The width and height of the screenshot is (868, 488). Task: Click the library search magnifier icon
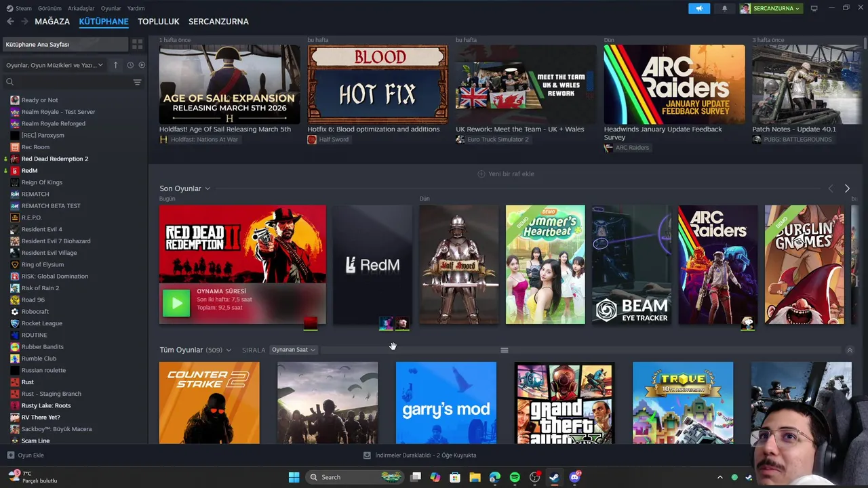point(9,82)
